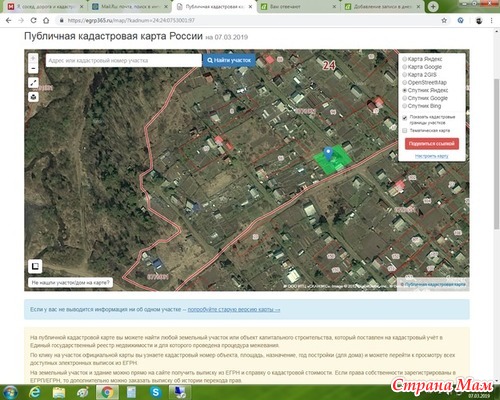Toggle the map layer square icon
500x400 pixels.
(35, 266)
